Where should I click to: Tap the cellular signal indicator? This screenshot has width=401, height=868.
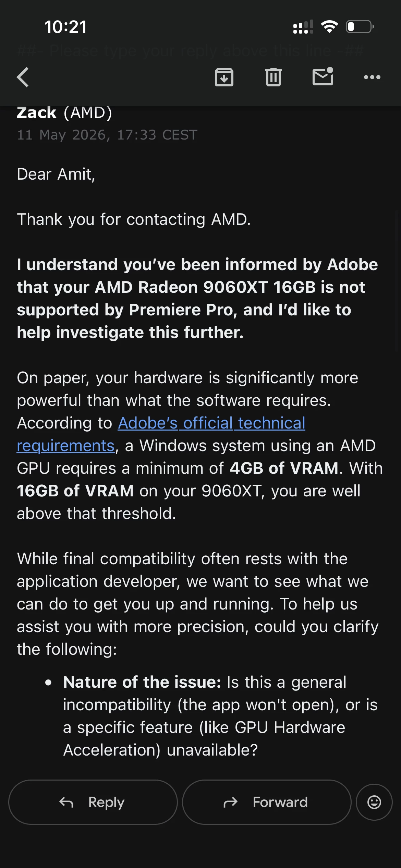pos(303,27)
